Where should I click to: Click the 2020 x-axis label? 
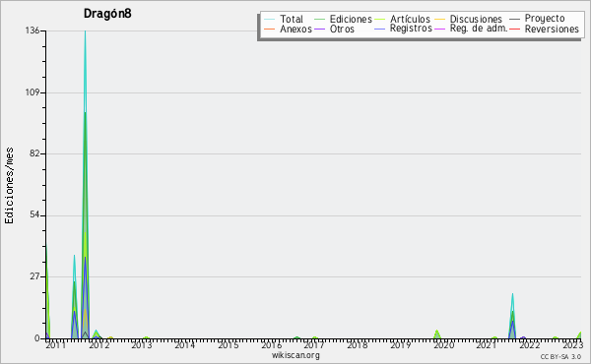point(443,344)
